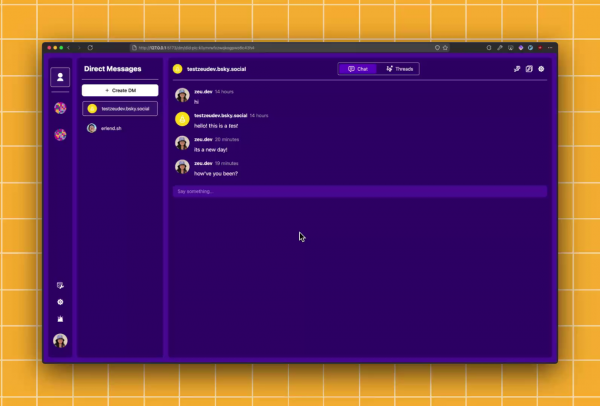Viewport: 600px width, 406px height.
Task: Open the testzeudev.bsky.social conversation
Action: [x=120, y=109]
